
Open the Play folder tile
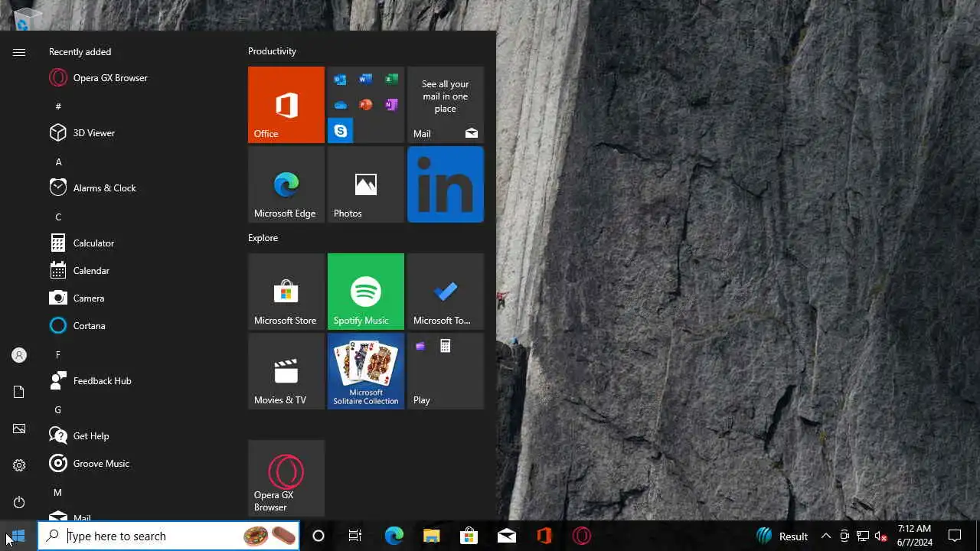pyautogui.click(x=446, y=371)
